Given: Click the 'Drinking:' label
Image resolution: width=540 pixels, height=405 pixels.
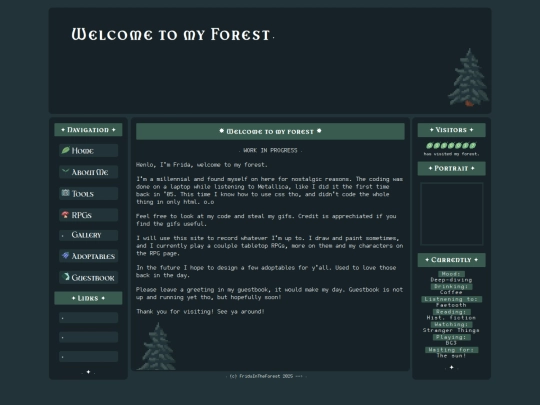Looking at the screenshot, I should click(x=451, y=287).
